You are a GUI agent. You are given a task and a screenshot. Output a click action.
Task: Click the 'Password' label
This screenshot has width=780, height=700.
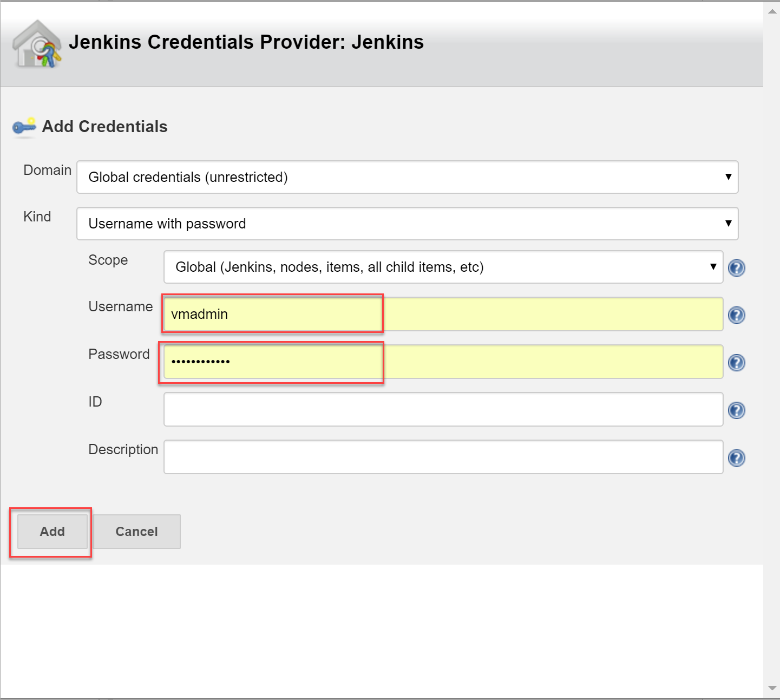coord(119,354)
